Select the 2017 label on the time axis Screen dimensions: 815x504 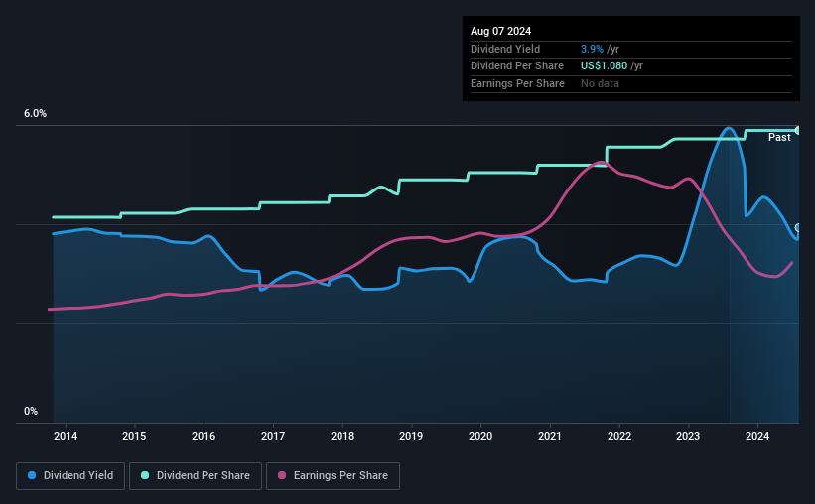(273, 436)
